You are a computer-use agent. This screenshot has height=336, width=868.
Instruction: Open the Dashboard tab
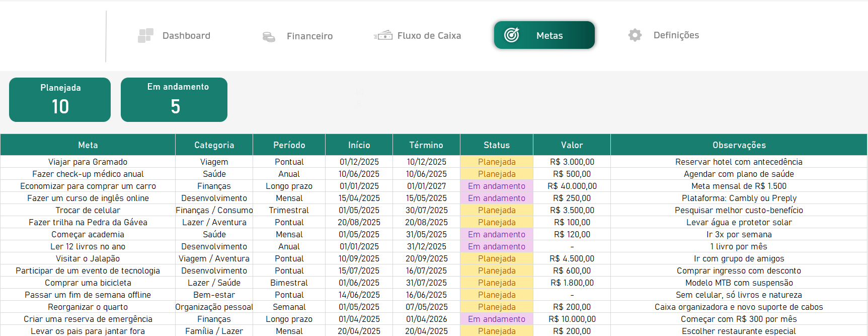pyautogui.click(x=186, y=36)
